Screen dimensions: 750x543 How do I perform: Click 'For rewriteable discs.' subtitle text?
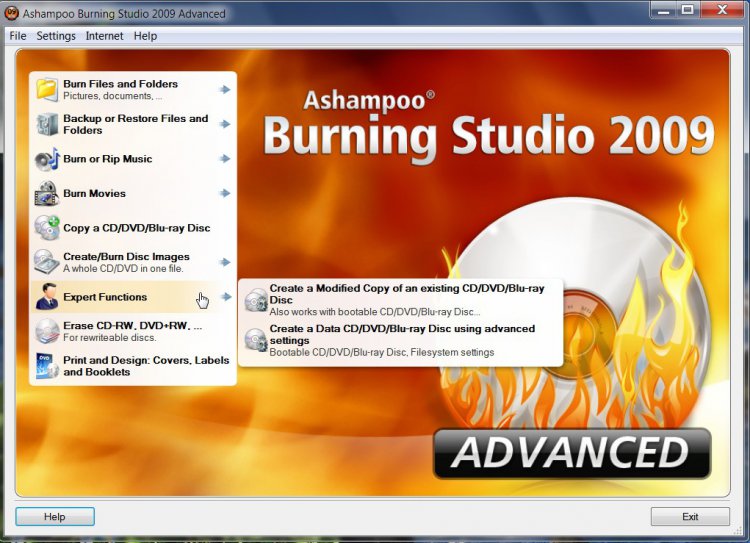point(110,338)
